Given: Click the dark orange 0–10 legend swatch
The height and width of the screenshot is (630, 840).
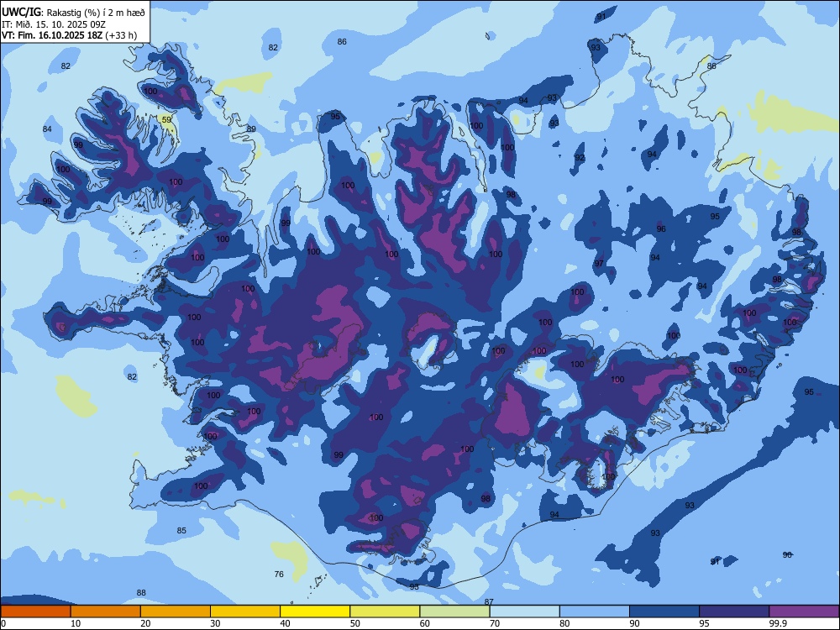Looking at the screenshot, I should coord(35,612).
